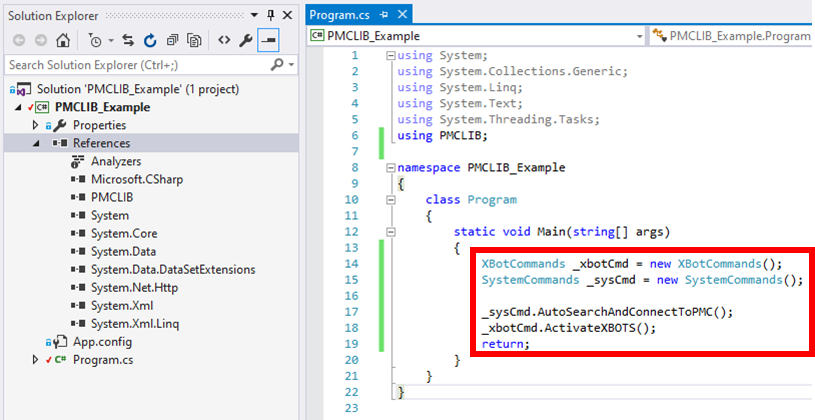Click Sync with Active Document icon

point(129,41)
